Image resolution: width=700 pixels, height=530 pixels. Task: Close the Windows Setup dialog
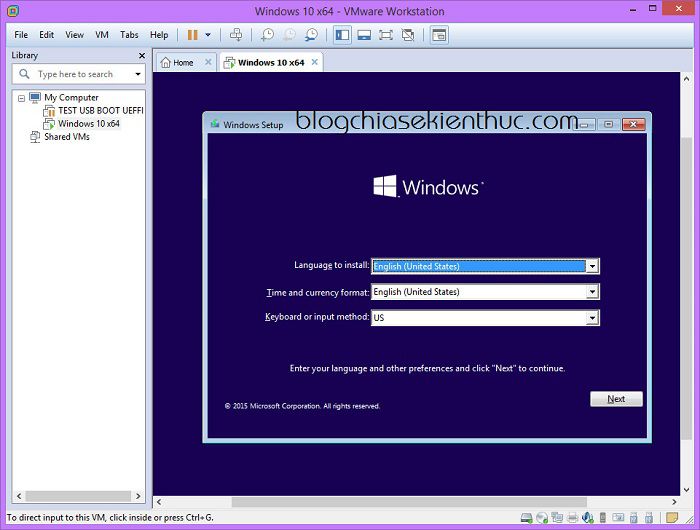633,125
